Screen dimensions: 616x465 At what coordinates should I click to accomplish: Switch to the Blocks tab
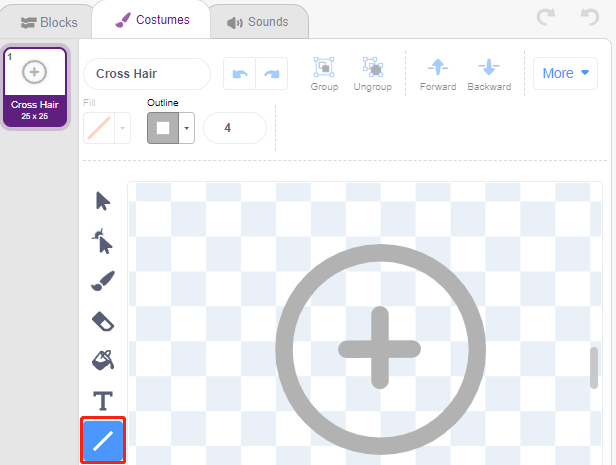pyautogui.click(x=49, y=22)
